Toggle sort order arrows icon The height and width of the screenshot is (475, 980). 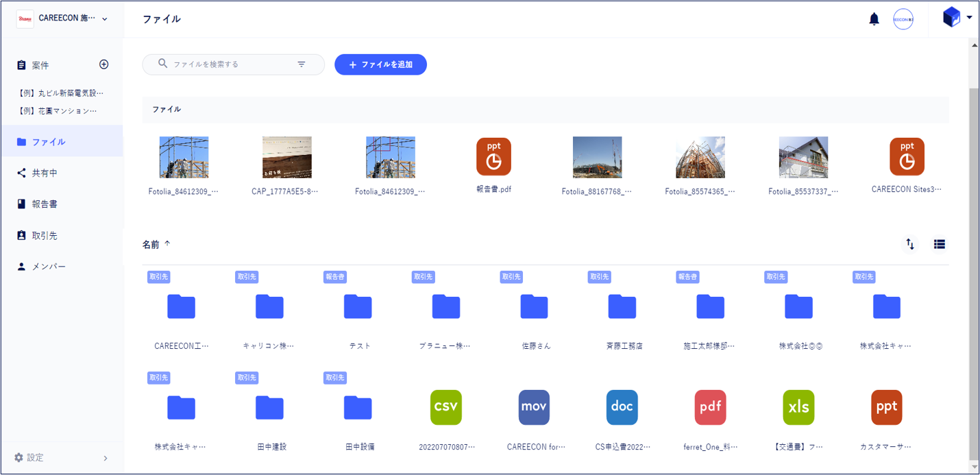pos(910,244)
